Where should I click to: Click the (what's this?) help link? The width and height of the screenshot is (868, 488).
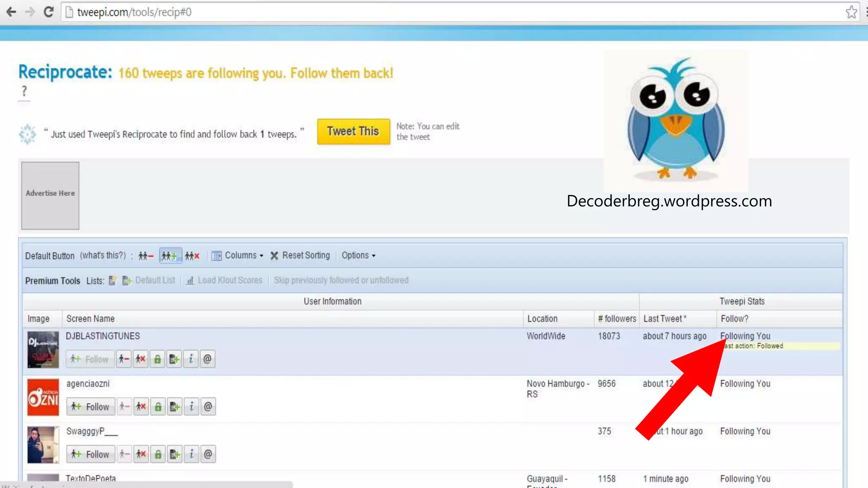pyautogui.click(x=103, y=255)
